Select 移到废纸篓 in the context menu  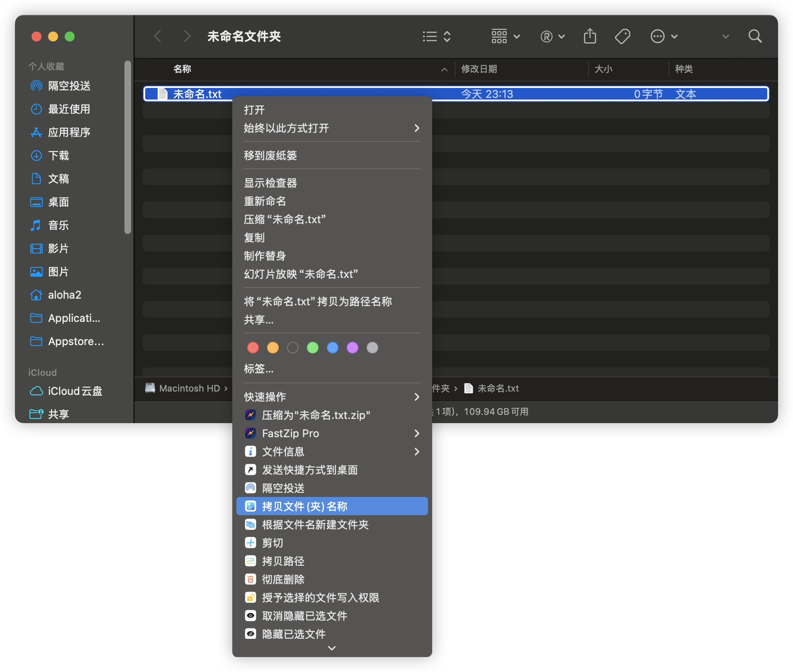[270, 156]
